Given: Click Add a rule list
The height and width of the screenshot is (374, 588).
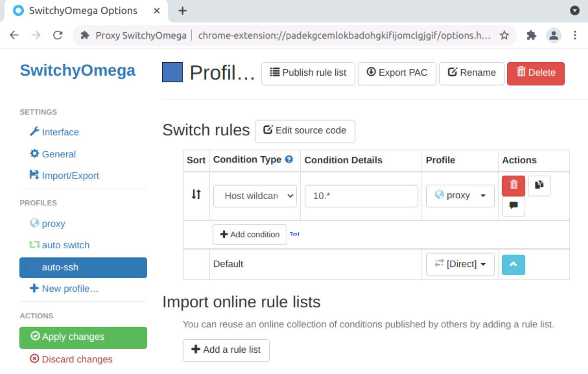Looking at the screenshot, I should click(226, 350).
